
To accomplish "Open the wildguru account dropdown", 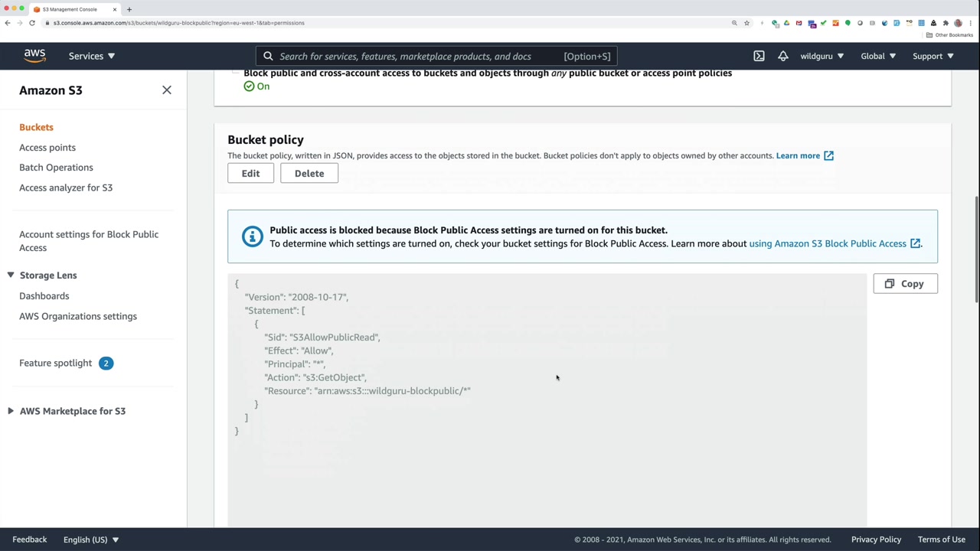I will [822, 56].
